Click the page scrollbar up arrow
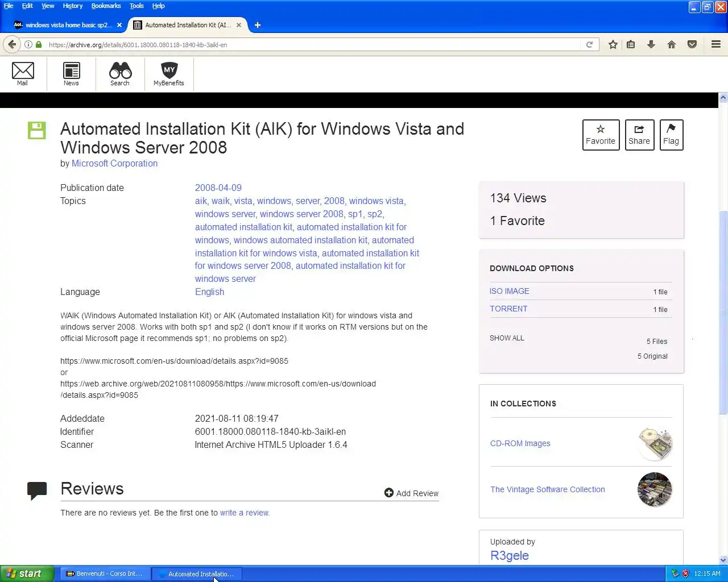Screen dimensions: 728x582 point(723,97)
